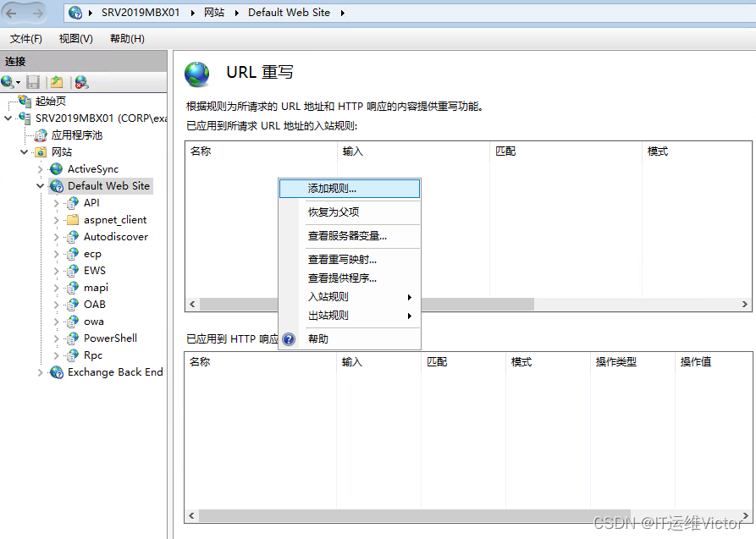Open the dropdown arrow beside connect icon
Viewport: 756px width, 539px height.
click(x=18, y=83)
